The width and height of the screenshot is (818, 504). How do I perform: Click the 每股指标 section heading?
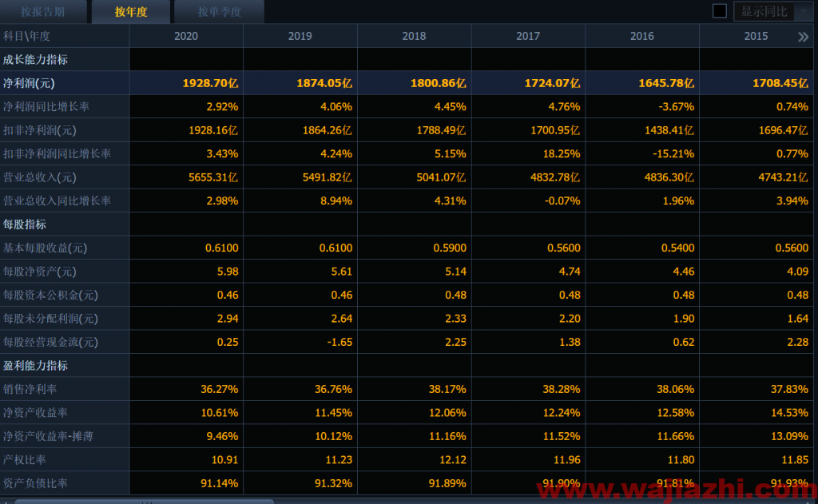tap(25, 224)
